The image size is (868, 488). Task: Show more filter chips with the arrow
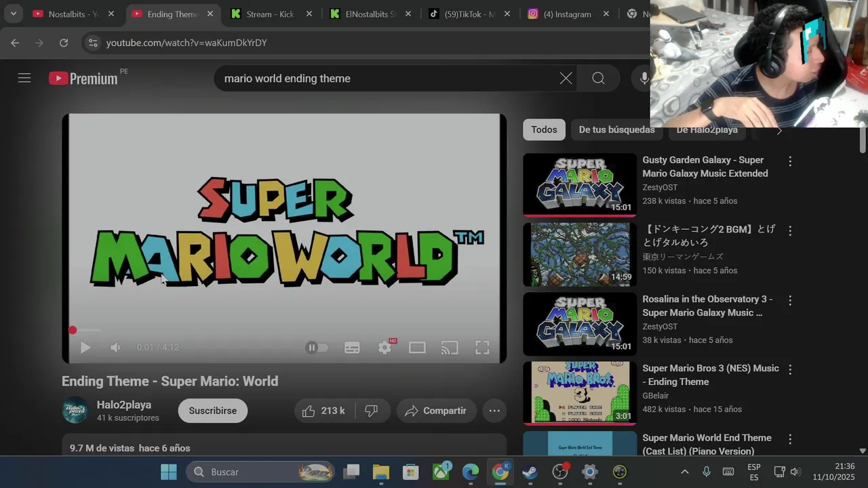(x=779, y=130)
